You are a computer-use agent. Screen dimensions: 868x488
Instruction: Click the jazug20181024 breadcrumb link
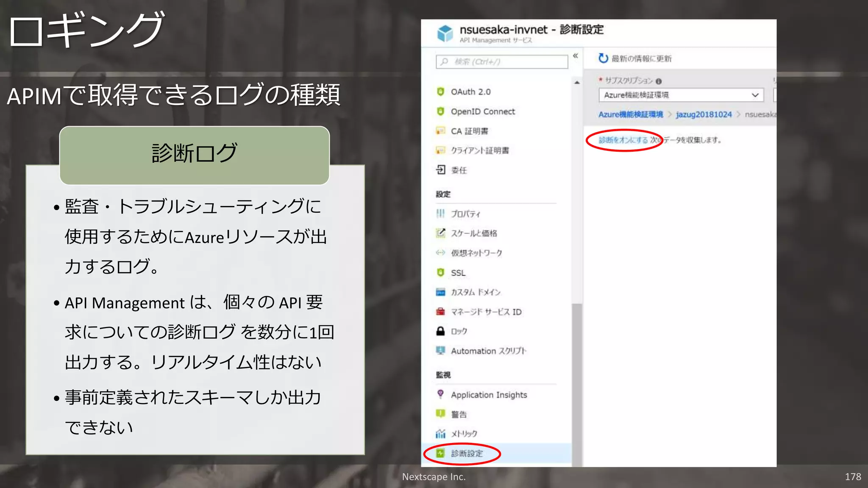[704, 114]
